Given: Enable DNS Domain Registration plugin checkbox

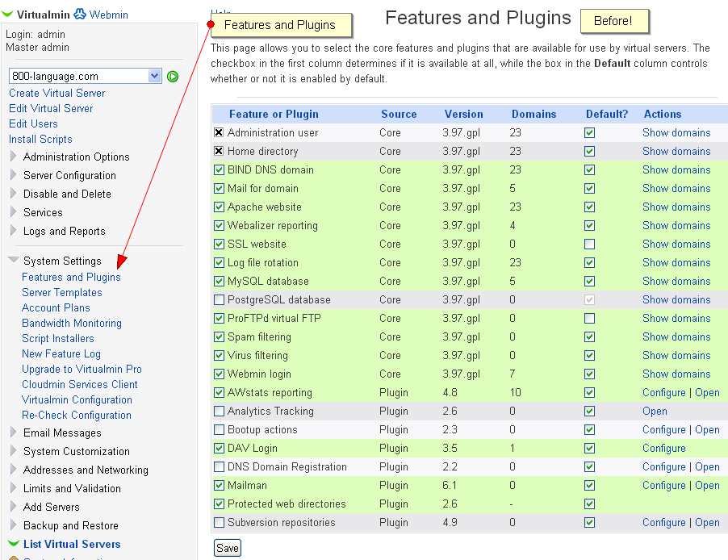Looking at the screenshot, I should (x=220, y=467).
